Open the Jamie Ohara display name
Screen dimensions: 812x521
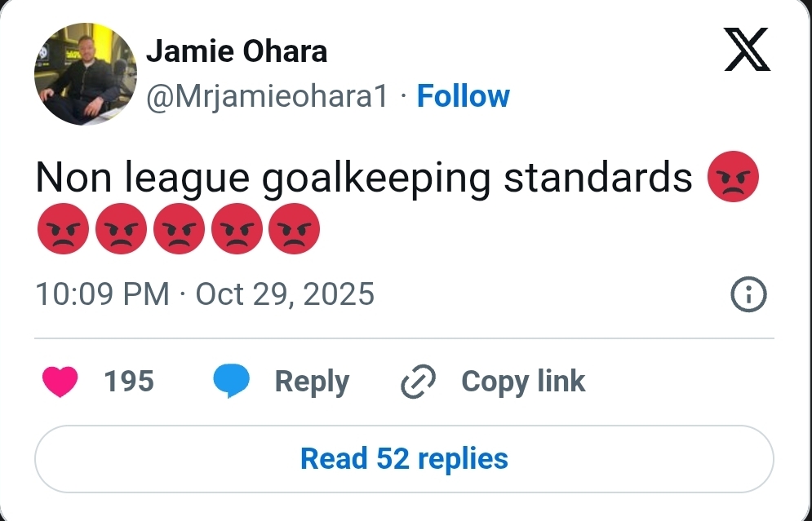(237, 52)
